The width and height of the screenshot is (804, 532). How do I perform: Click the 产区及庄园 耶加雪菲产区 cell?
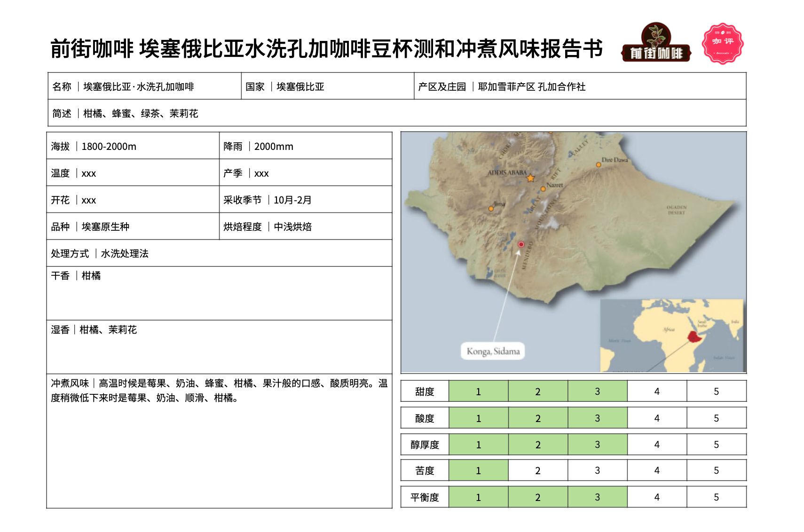580,86
